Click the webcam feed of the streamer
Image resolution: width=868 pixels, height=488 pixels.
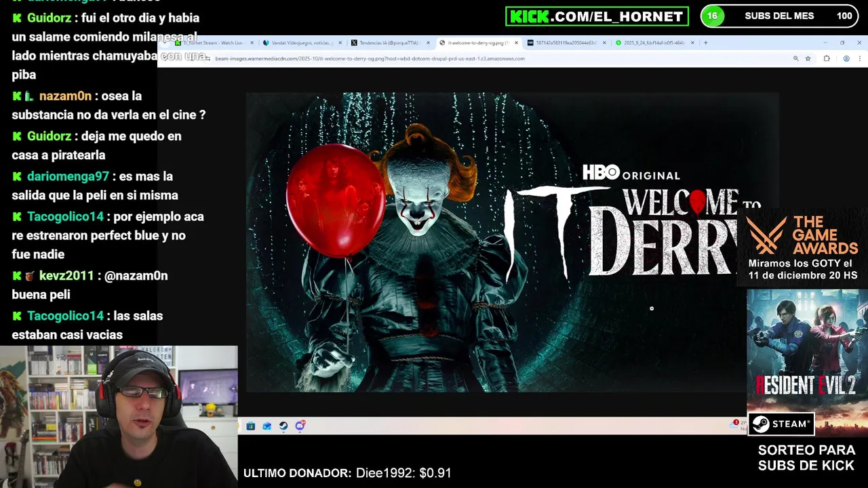coord(119,417)
